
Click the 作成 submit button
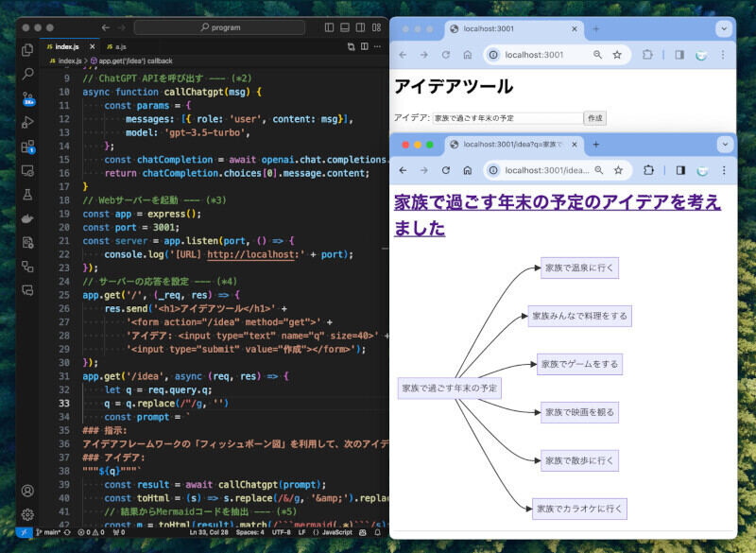[595, 118]
